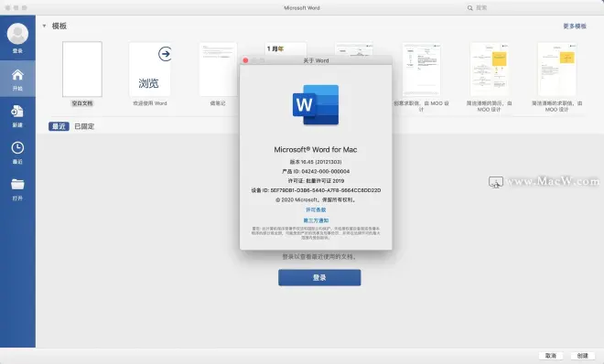This screenshot has height=364, width=604.
Task: Select the blank document (空白文档) template
Action: tap(82, 70)
